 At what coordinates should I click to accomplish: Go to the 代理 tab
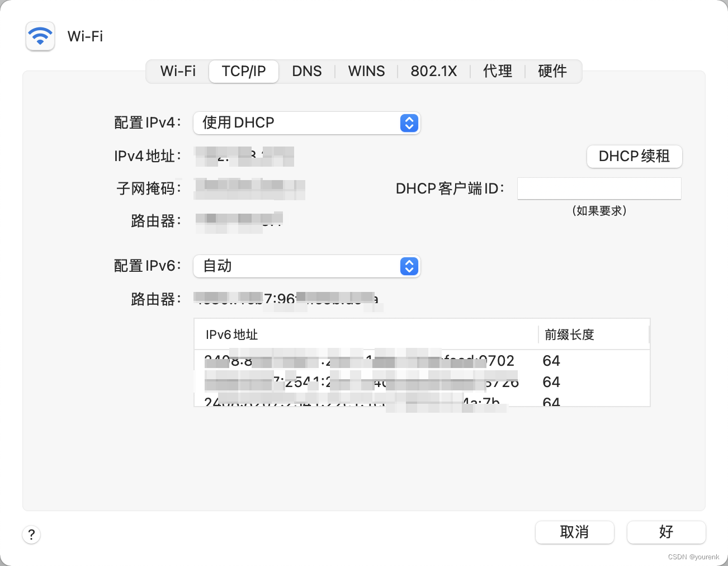[498, 71]
